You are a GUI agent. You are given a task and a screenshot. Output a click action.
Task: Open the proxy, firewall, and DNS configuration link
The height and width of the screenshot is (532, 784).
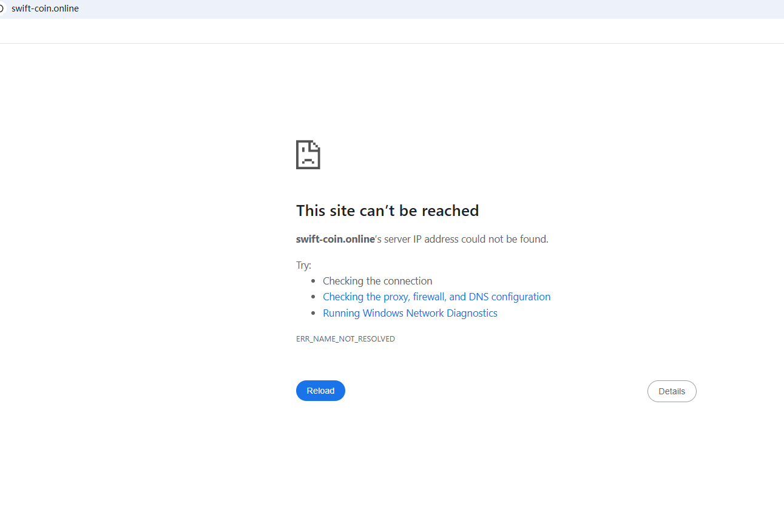(436, 297)
